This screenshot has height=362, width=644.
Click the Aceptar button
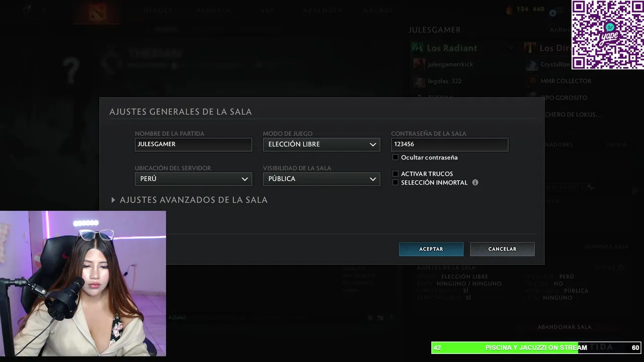tap(431, 249)
